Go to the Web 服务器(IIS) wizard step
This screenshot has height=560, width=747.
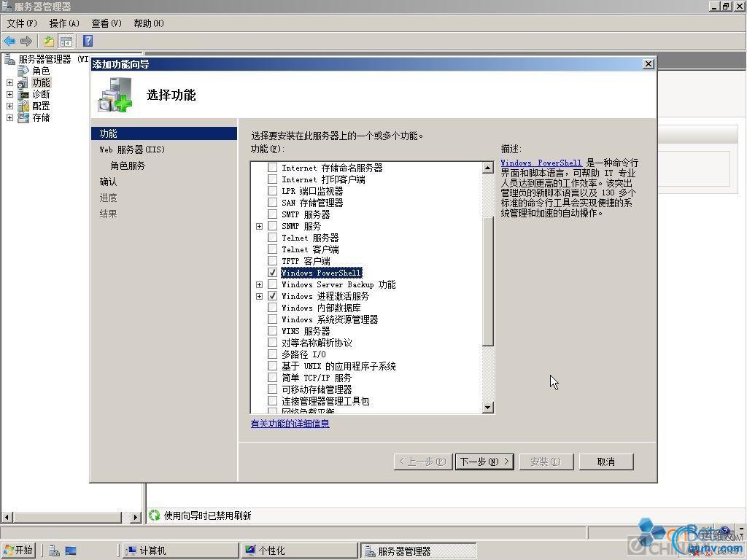coord(132,149)
